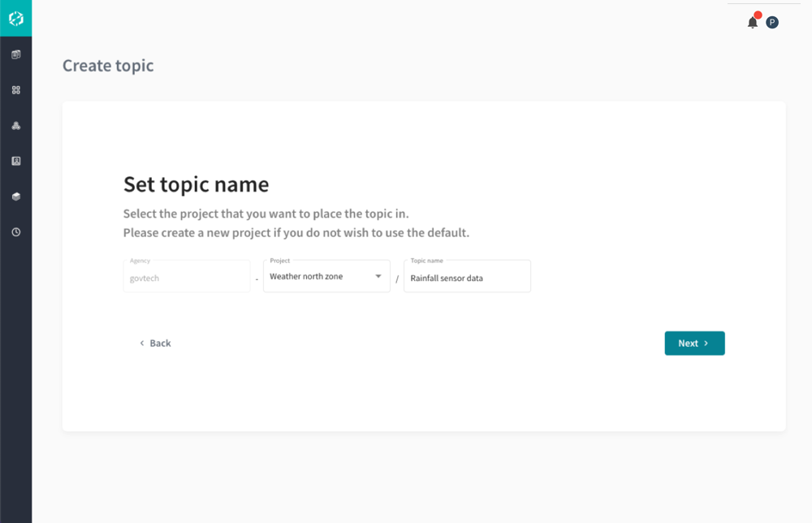Viewport: 812px width, 523px height.
Task: Select the cube icon in the sidebar
Action: (15, 197)
